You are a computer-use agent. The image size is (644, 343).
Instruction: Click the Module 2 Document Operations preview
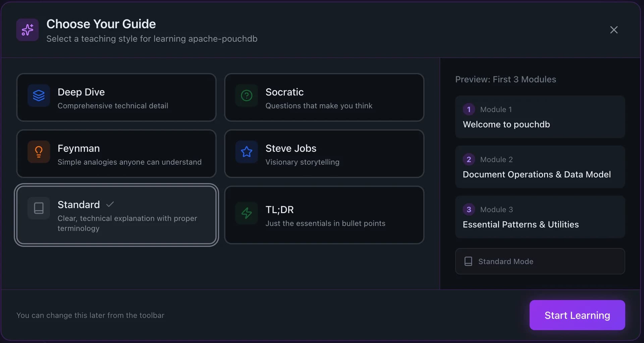click(x=539, y=167)
